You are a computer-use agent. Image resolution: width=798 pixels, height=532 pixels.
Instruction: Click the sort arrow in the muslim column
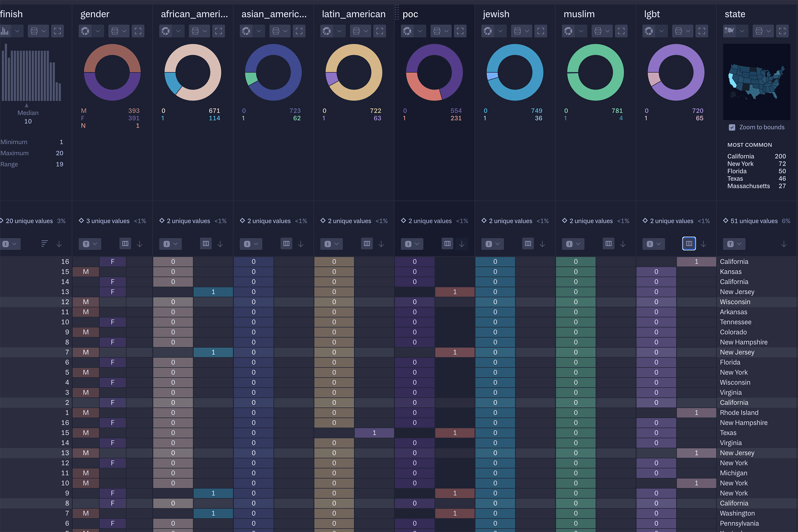click(622, 244)
